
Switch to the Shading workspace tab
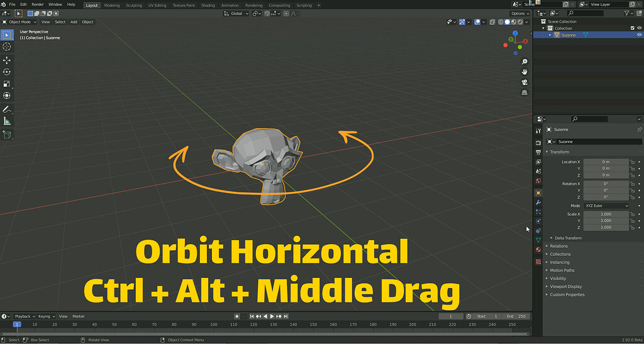pyautogui.click(x=208, y=5)
